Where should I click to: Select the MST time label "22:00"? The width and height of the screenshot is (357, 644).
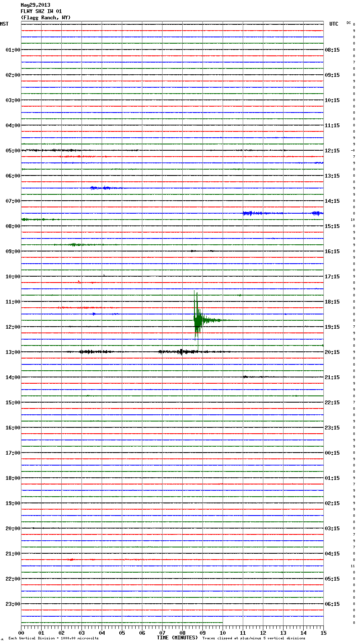click(13, 579)
